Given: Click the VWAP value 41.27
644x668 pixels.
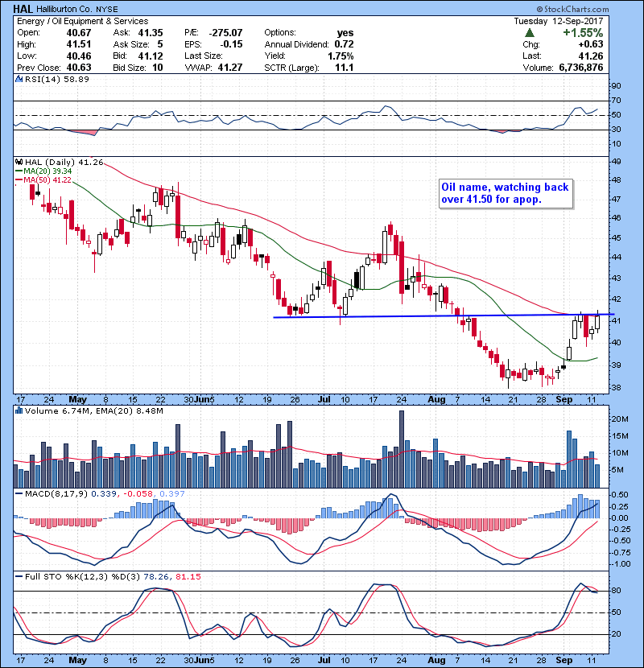Looking at the screenshot, I should [x=230, y=68].
